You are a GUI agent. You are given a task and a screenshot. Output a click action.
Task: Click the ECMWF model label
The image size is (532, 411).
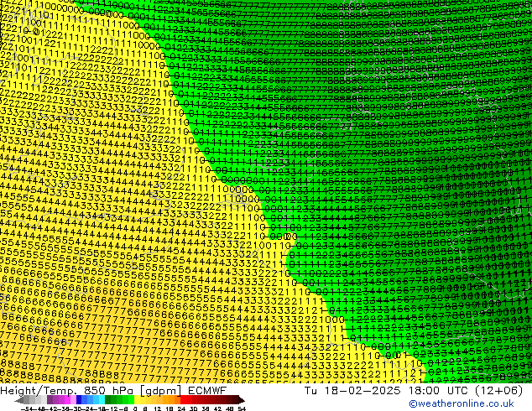tap(207, 391)
